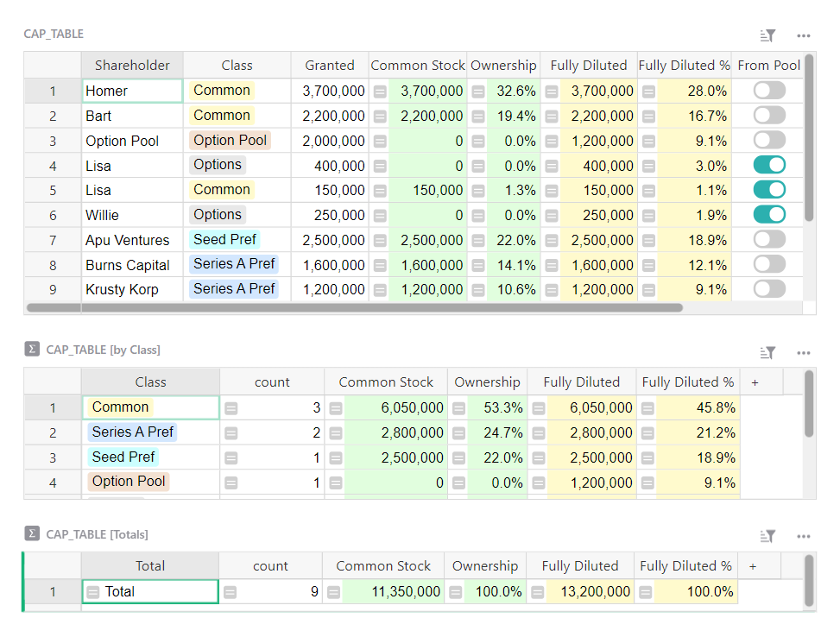Select the Seed Pref class cell for Apu Ventures
Image resolution: width=840 pixels, height=637 pixels.
pos(224,239)
